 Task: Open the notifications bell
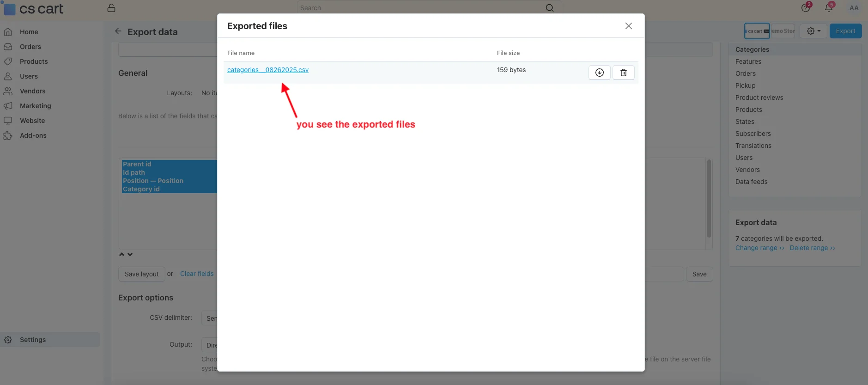pos(829,8)
